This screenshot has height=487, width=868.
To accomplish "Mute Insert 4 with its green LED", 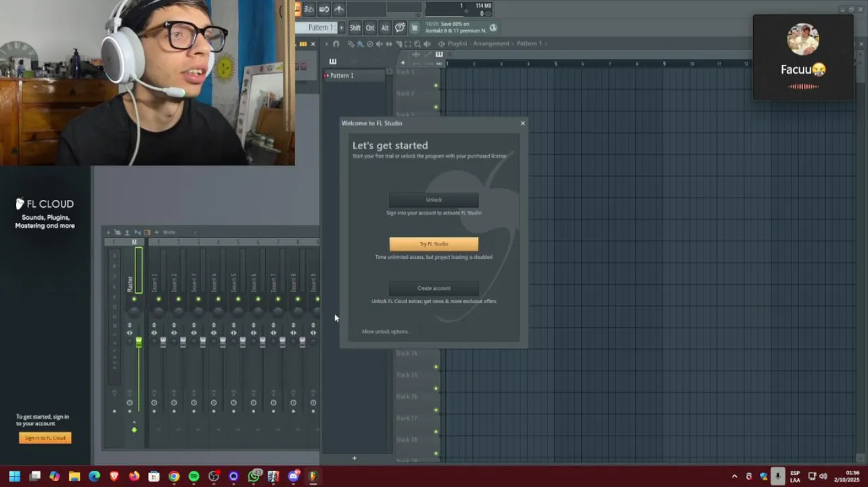I will coord(219,299).
